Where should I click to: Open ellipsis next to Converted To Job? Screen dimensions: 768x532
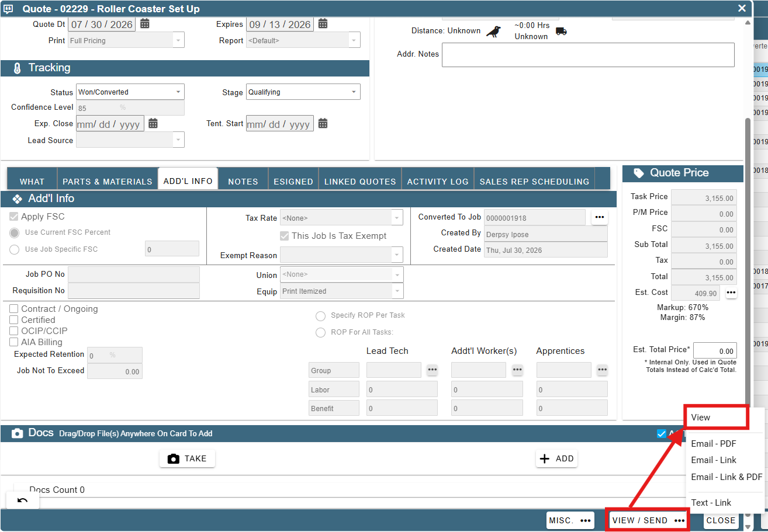tap(599, 217)
